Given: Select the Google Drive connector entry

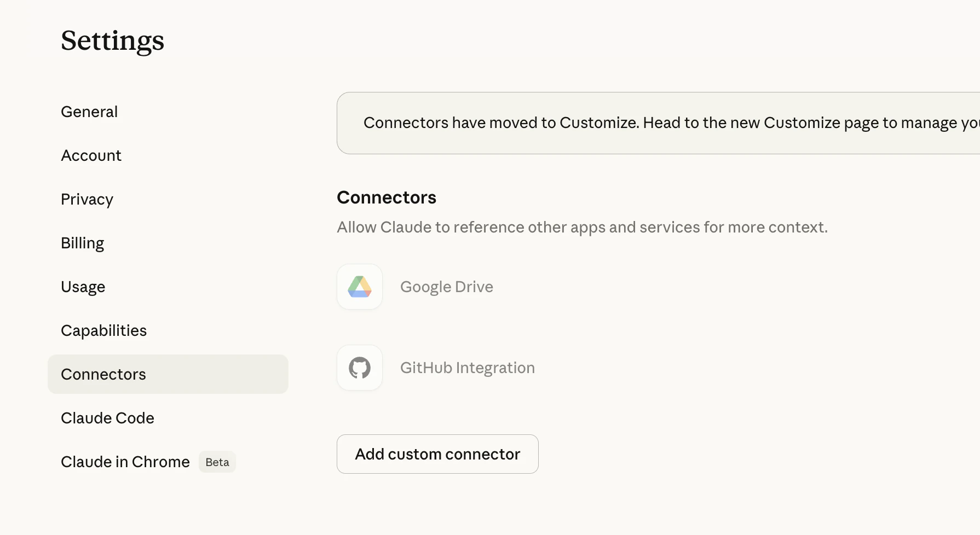Looking at the screenshot, I should click(446, 287).
